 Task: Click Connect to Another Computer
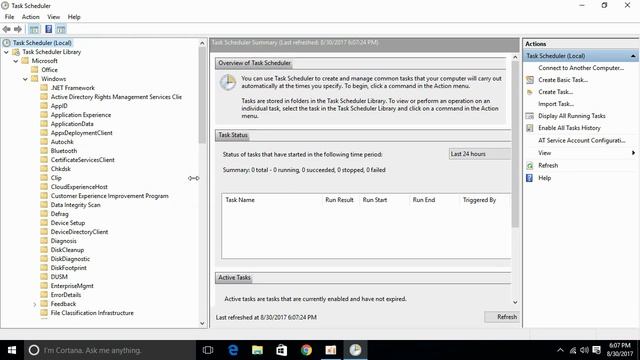(x=581, y=68)
